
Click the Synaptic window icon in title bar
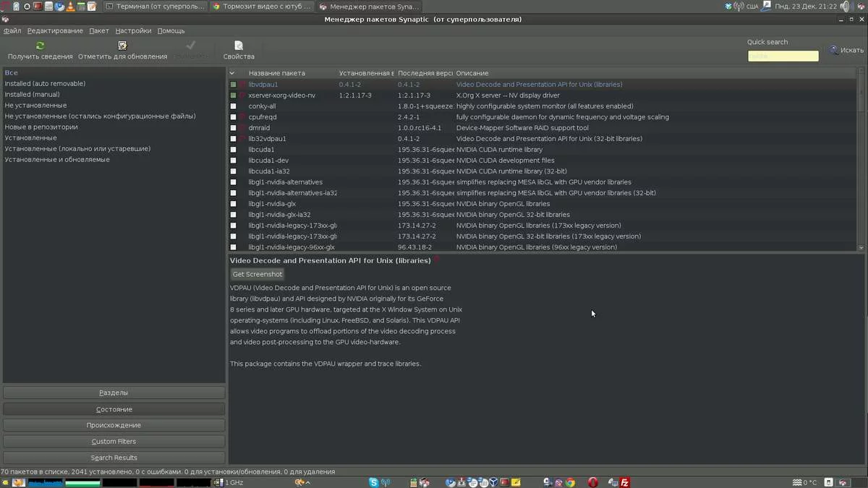pyautogui.click(x=5, y=20)
